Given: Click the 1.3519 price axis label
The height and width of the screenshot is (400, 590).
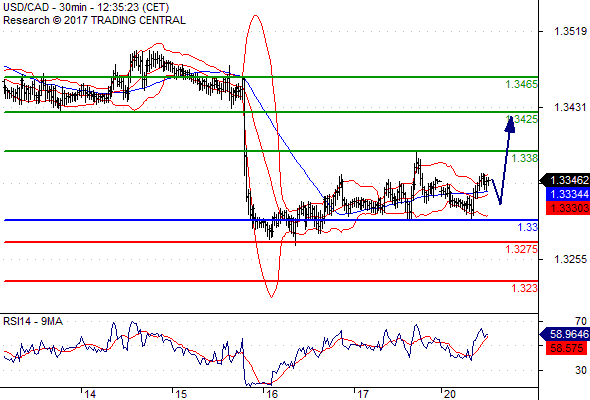Looking at the screenshot, I should [570, 31].
